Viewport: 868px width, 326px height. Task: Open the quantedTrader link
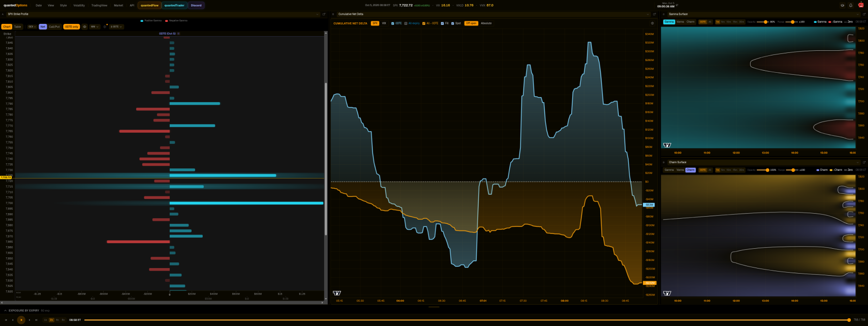[174, 5]
